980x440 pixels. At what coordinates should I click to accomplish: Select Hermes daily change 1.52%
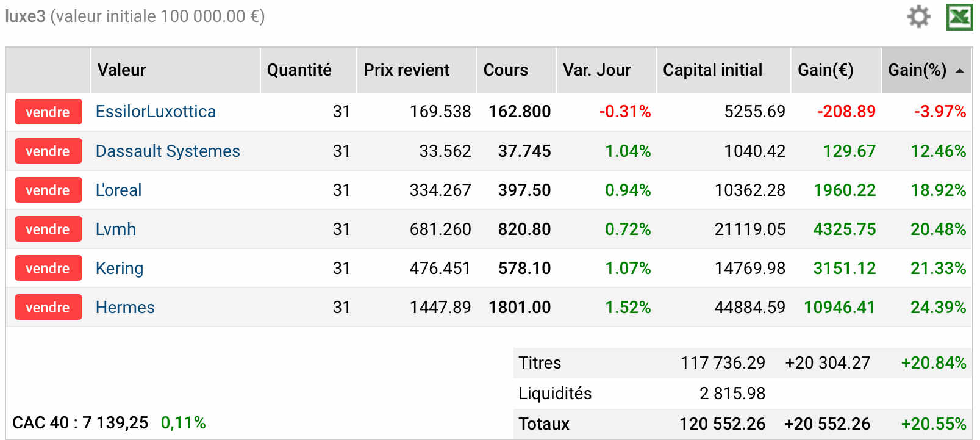tap(628, 307)
